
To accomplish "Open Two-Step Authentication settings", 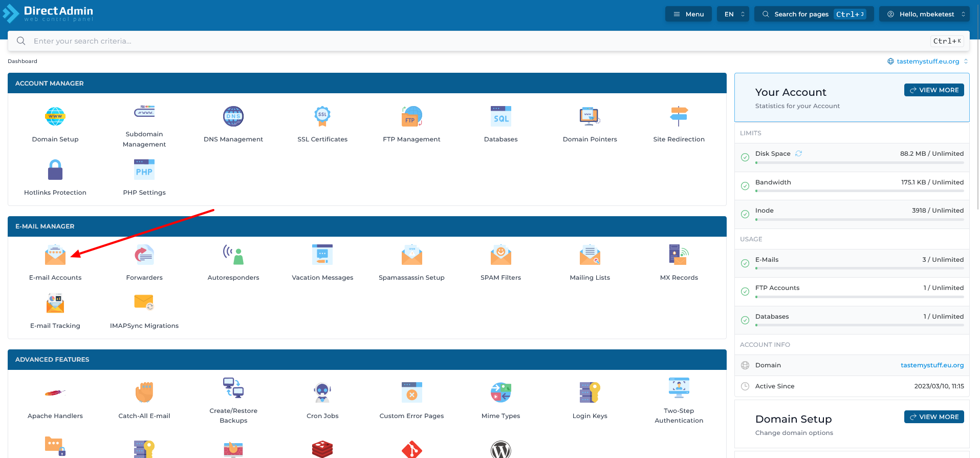I will 679,388.
